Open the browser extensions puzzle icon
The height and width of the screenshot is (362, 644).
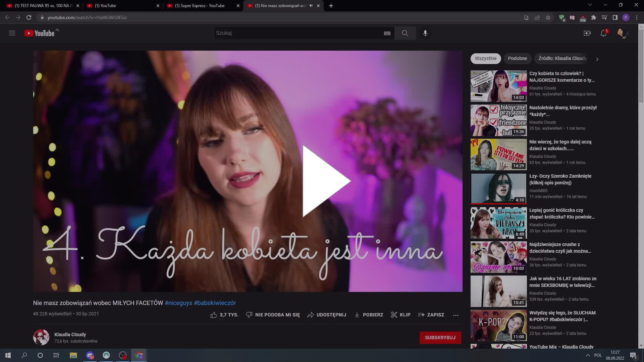point(593,17)
